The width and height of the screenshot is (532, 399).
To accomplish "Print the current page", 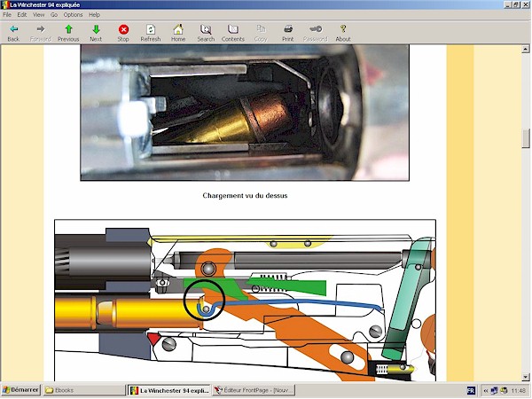I will [288, 33].
